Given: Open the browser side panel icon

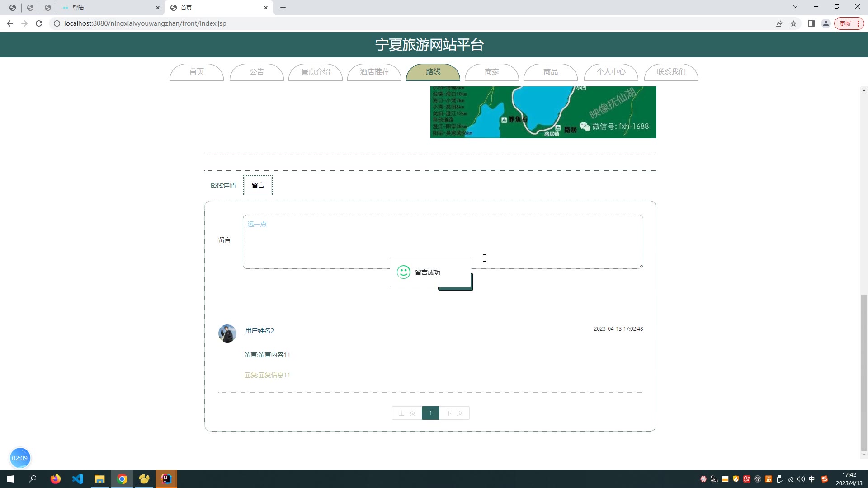Looking at the screenshot, I should point(811,23).
